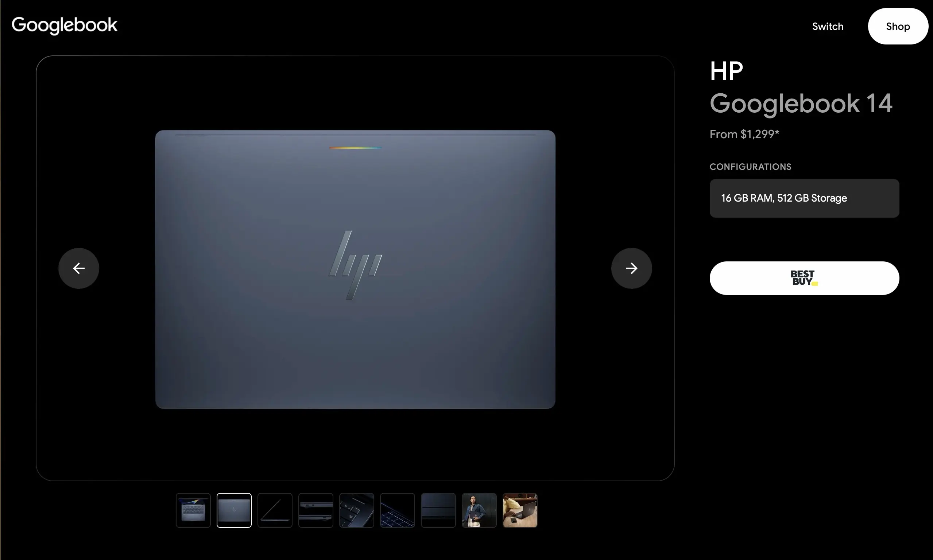This screenshot has height=560, width=933.
Task: Select the angled backlit keyboard thumbnail
Action: click(398, 510)
